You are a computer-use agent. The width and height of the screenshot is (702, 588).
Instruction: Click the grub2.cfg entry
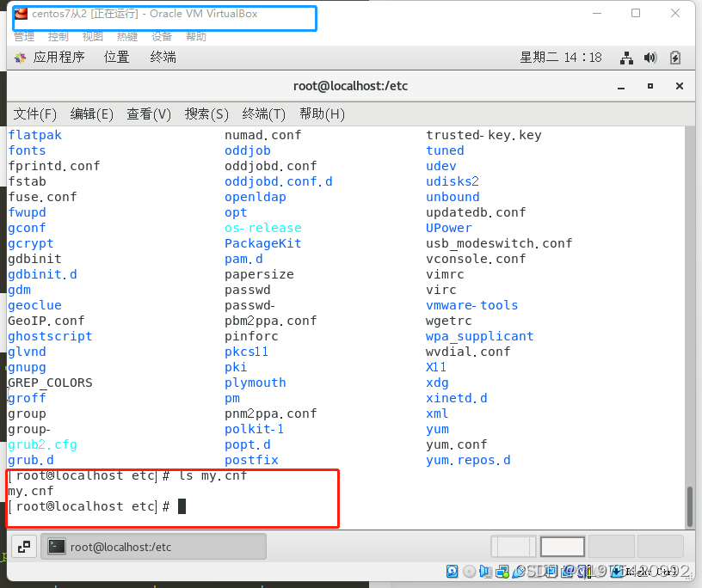(42, 444)
